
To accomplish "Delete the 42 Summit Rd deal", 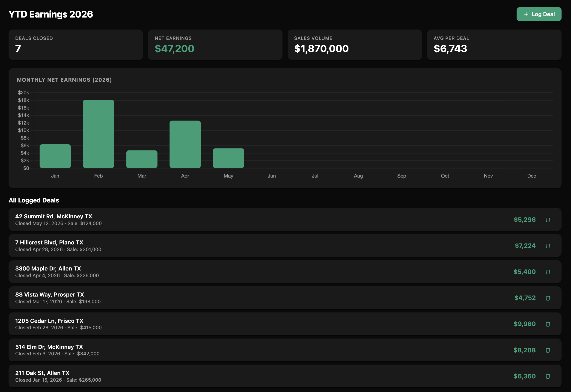I will [x=548, y=220].
